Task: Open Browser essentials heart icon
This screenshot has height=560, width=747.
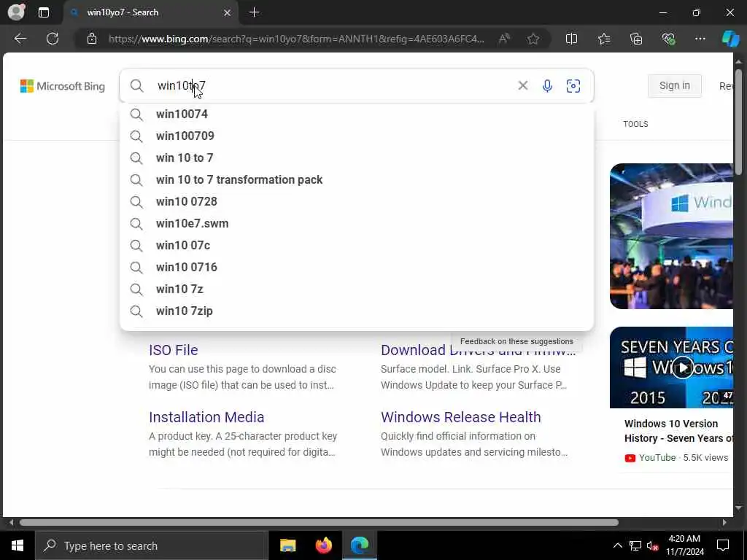Action: pos(668,39)
